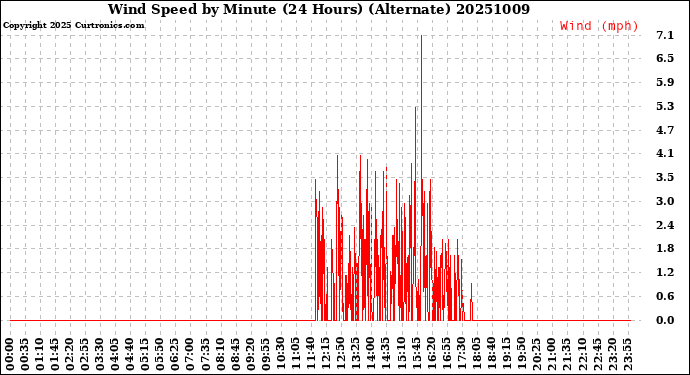Screen dimensions: 690x375
Task: Click the 23:20 time axis label
Action: pyautogui.click(x=613, y=355)
